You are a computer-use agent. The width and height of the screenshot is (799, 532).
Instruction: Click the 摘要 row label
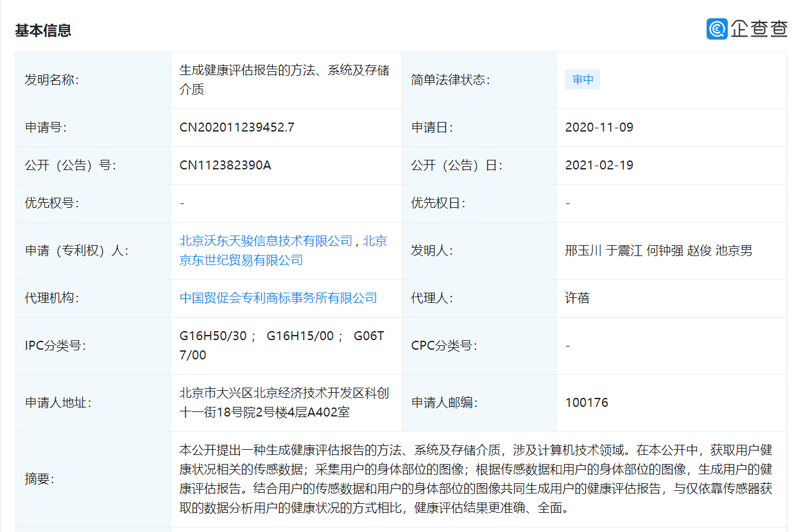point(39,479)
